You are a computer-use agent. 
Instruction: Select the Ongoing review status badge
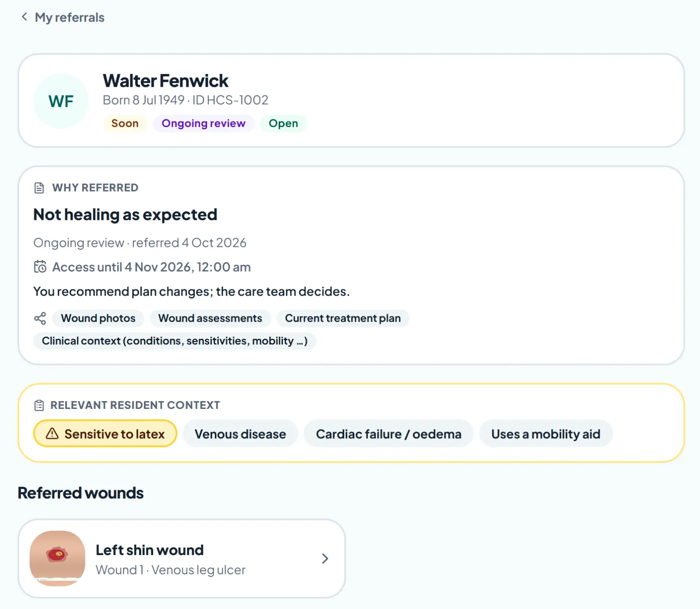click(x=203, y=123)
